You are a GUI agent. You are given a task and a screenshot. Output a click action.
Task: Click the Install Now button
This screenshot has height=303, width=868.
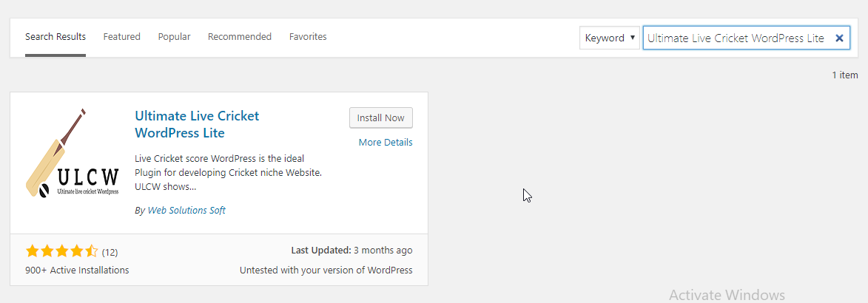pyautogui.click(x=381, y=118)
